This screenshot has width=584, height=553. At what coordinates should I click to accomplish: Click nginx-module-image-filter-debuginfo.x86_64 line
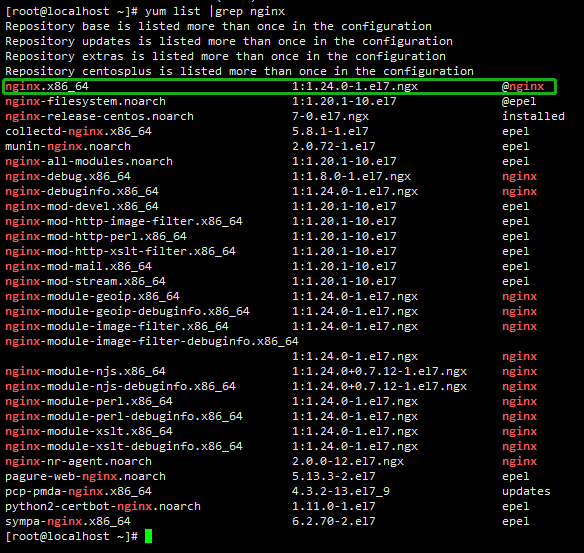pyautogui.click(x=152, y=341)
